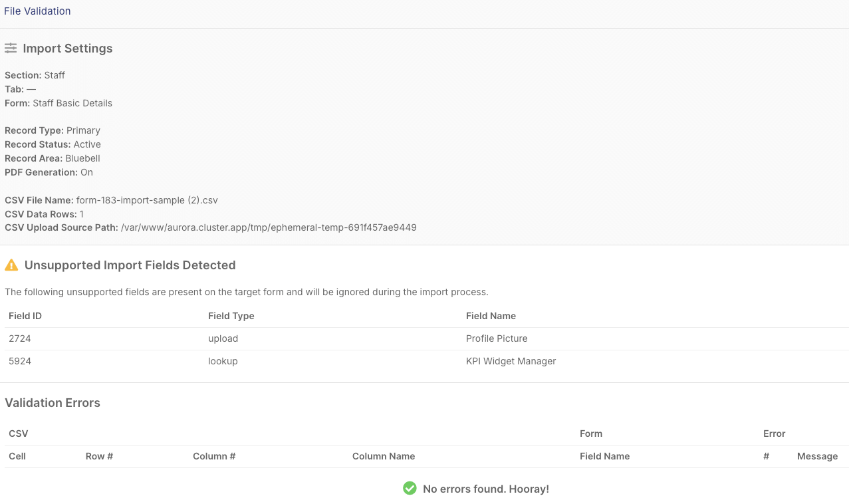Click the Record Type: Primary line
The height and width of the screenshot is (504, 849).
coord(53,130)
